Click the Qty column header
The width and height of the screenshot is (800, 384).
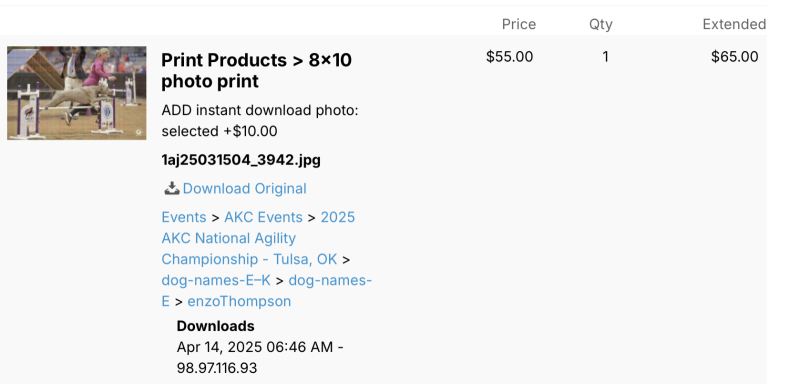pos(601,24)
